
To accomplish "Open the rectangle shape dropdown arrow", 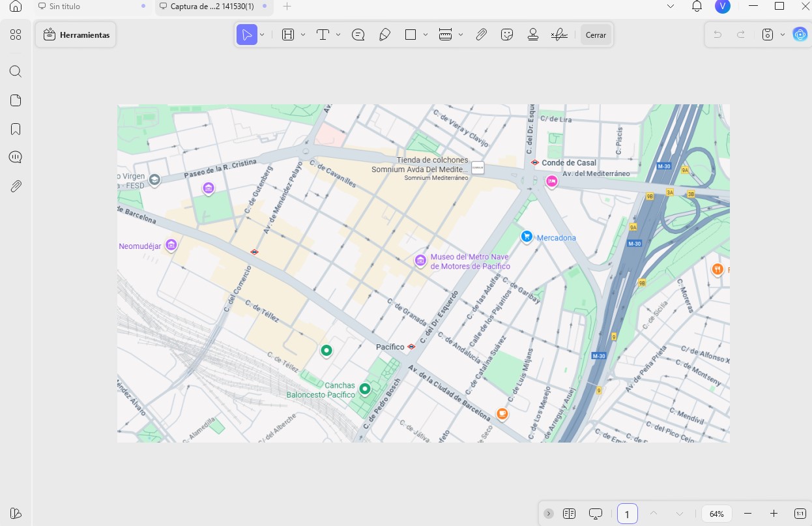I will [x=426, y=35].
